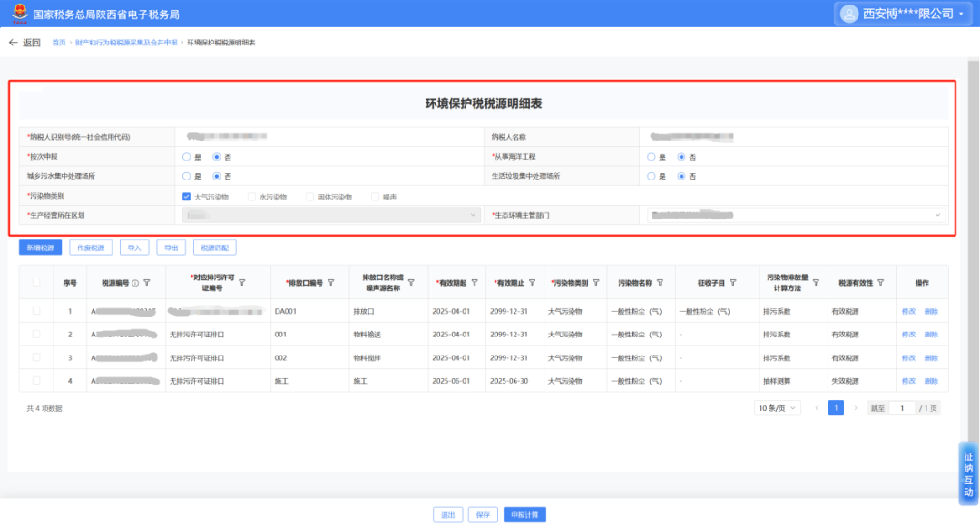
Task: Open filter icon for 对应排污许可证编号 column
Action: pos(242,283)
